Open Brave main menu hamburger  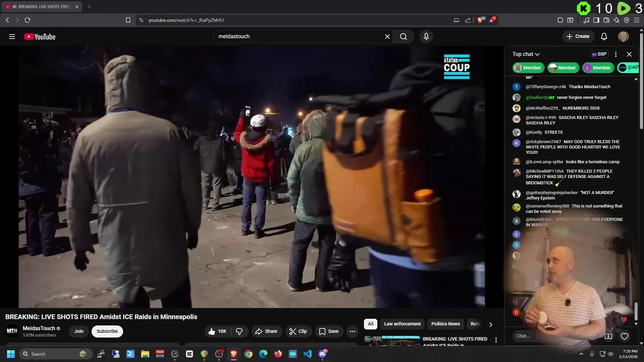pos(637,20)
